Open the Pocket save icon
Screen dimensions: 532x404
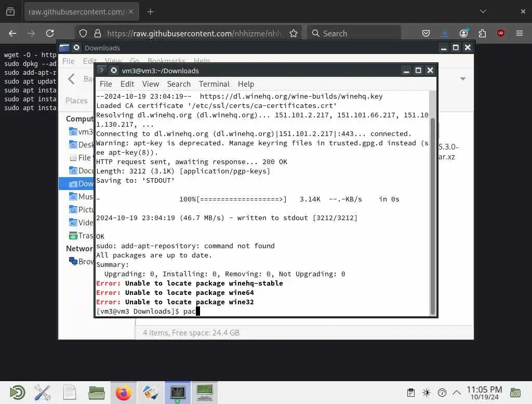(x=426, y=33)
